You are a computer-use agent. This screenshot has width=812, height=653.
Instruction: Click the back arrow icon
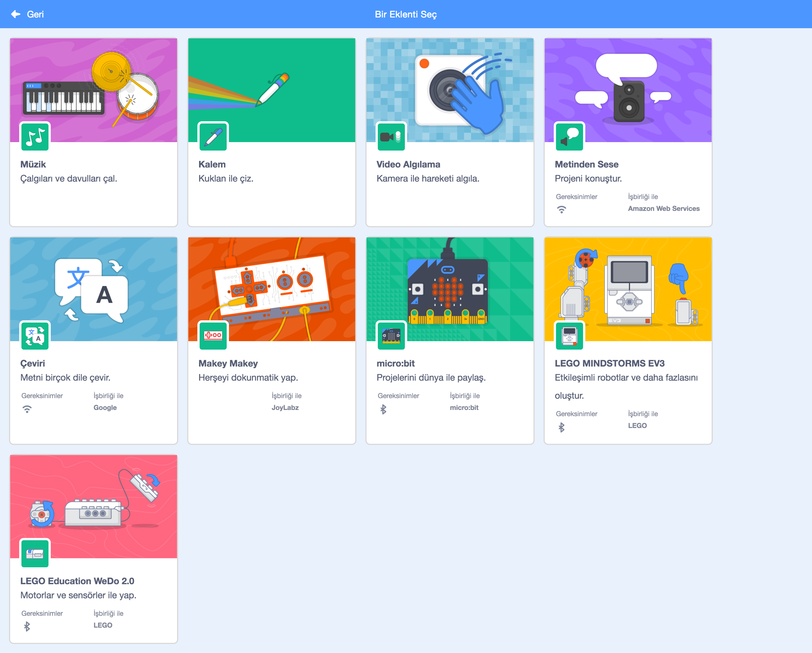coord(16,14)
